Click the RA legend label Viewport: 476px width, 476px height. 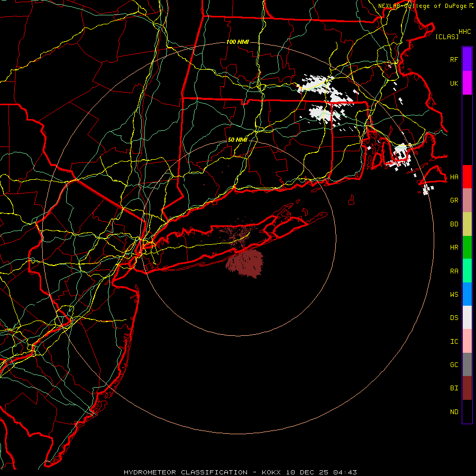pyautogui.click(x=454, y=271)
